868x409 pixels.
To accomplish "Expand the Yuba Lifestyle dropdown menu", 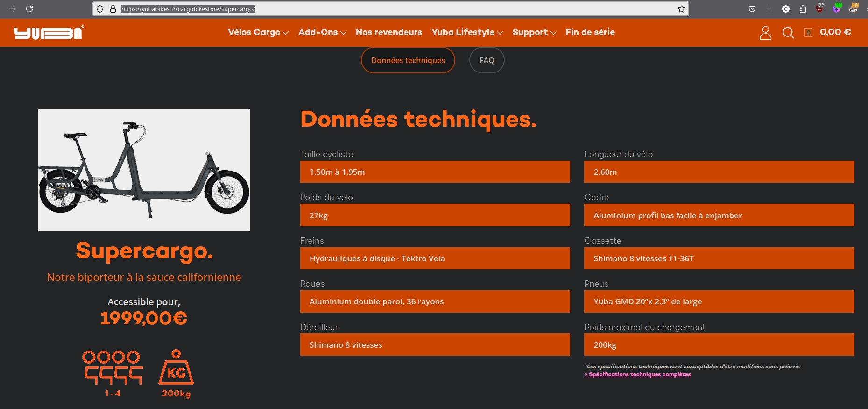I will (467, 32).
